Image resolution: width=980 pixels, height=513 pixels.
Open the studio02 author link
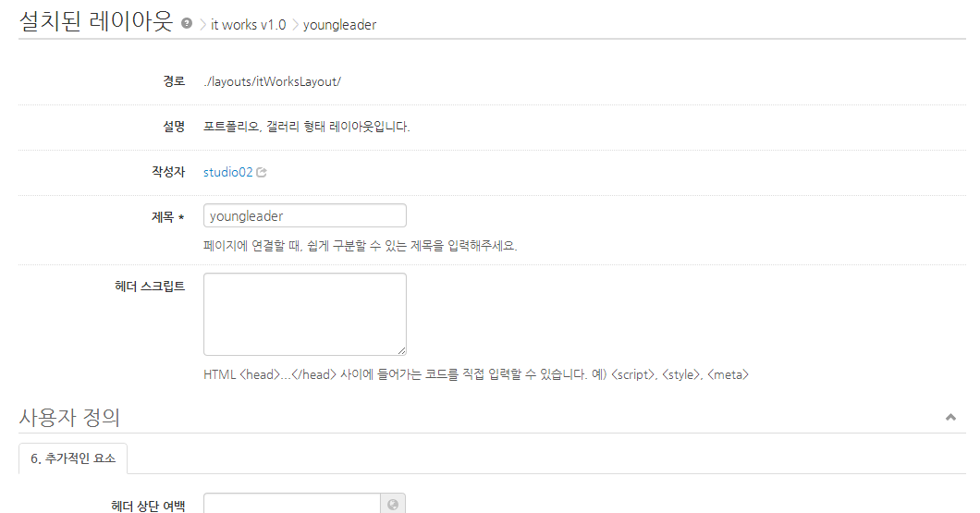[227, 172]
